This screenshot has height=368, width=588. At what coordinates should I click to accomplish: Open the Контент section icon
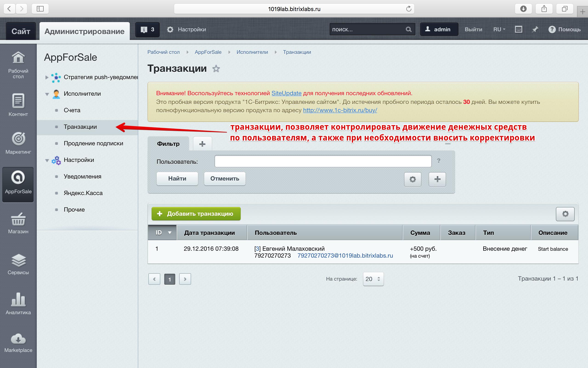(x=18, y=105)
